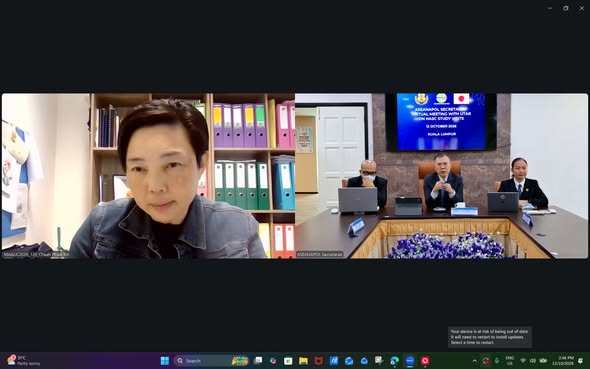Click the microphone tray icon
The width and height of the screenshot is (590, 369).
point(497,361)
